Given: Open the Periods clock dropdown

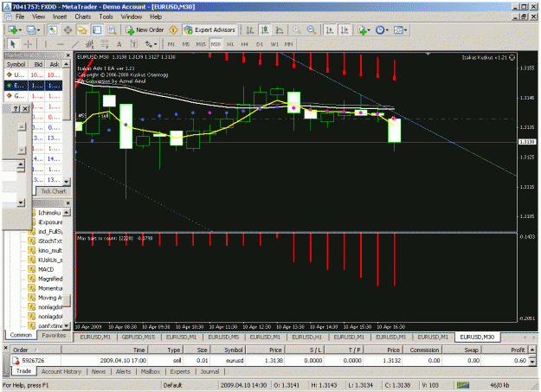Looking at the screenshot, I should pyautogui.click(x=382, y=30).
